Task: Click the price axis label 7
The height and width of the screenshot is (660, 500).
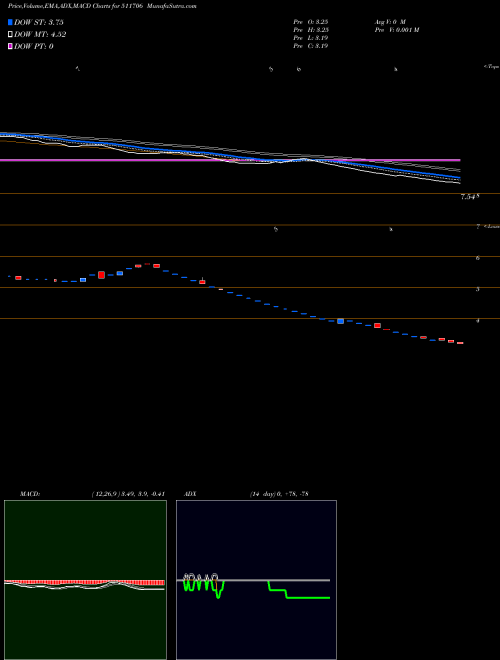Action: [478, 227]
